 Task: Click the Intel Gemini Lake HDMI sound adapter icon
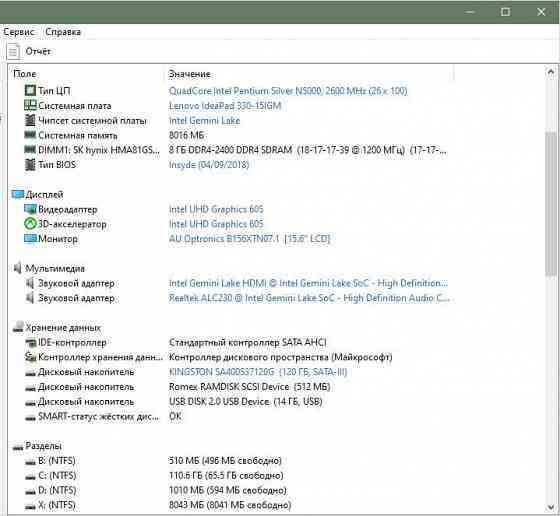(x=30, y=283)
